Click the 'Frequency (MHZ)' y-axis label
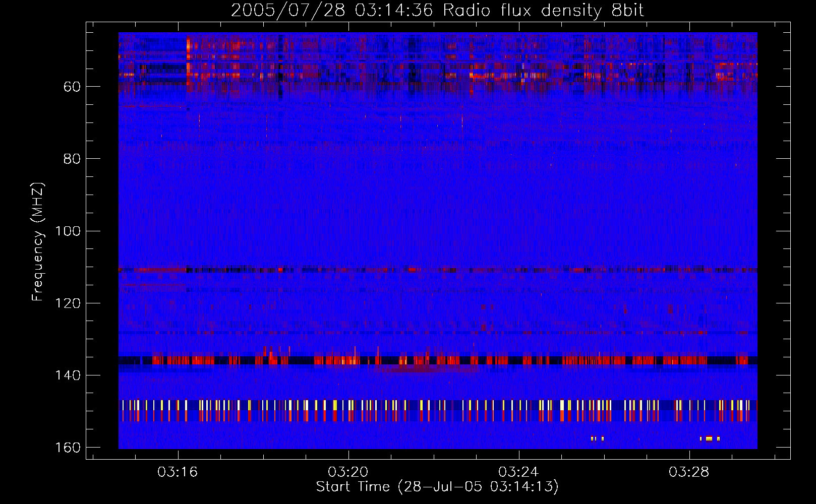816x504 pixels. click(38, 242)
